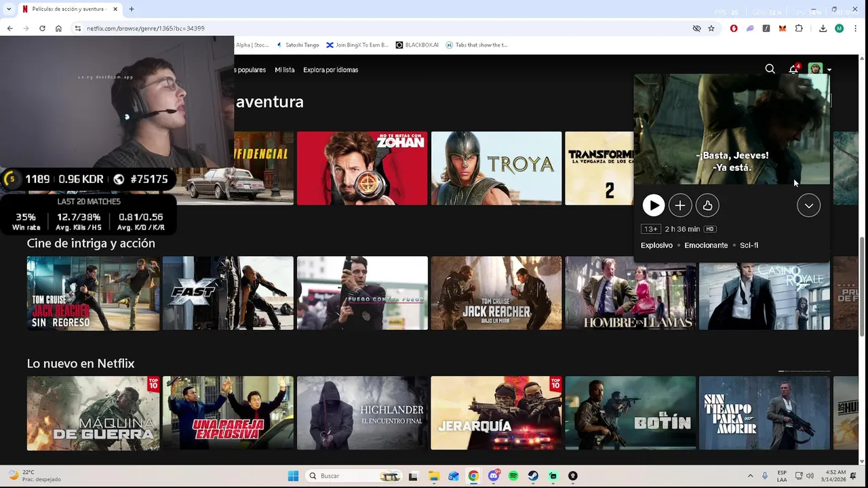Open third-party cookies eye icon
The width and height of the screenshot is (868, 488).
(x=696, y=28)
